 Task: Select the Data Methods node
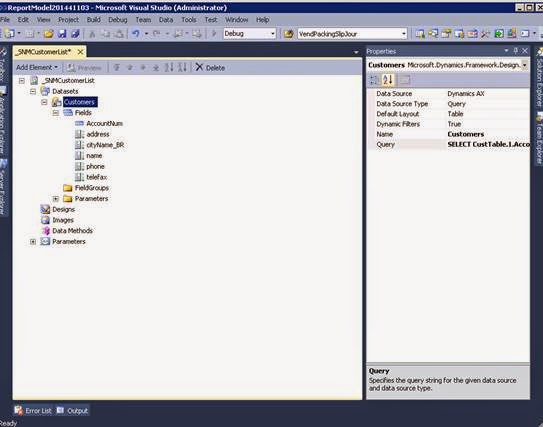coord(72,231)
